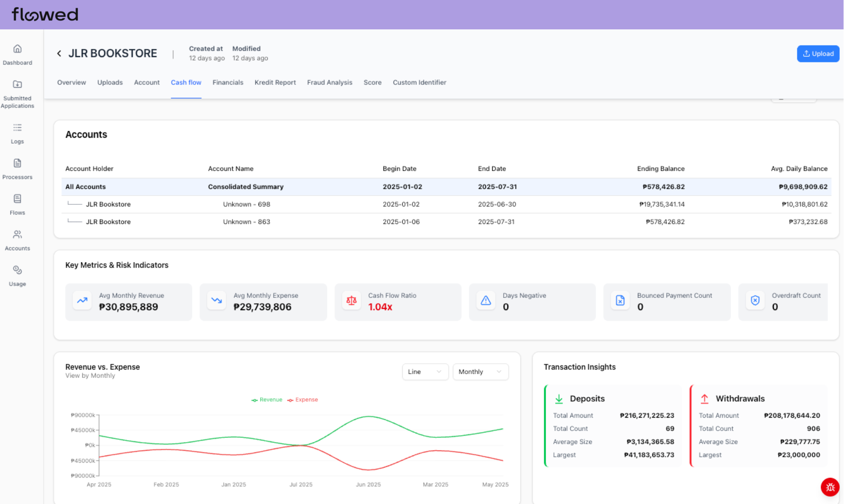Click the flowed logo in header
This screenshot has height=504, width=844.
click(45, 15)
